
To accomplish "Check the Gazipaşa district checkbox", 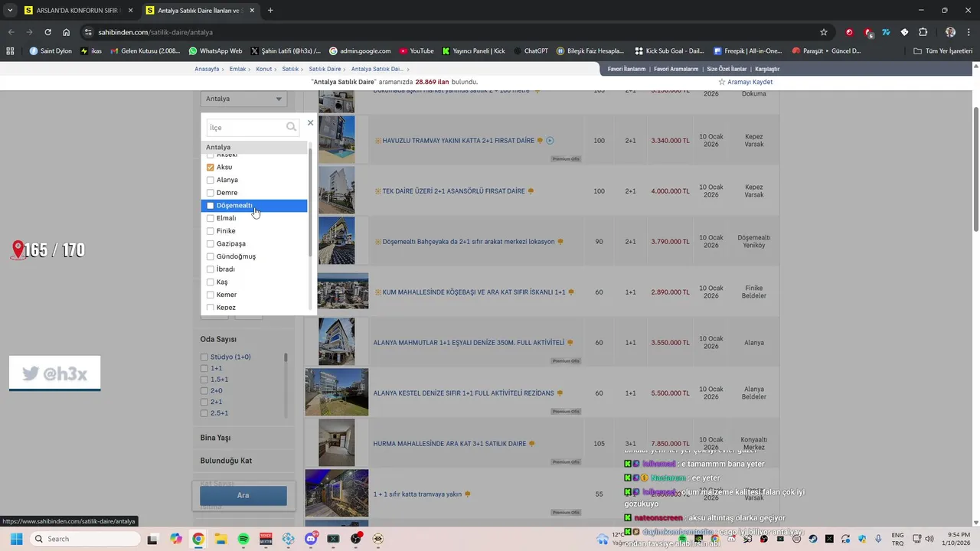I will [211, 243].
